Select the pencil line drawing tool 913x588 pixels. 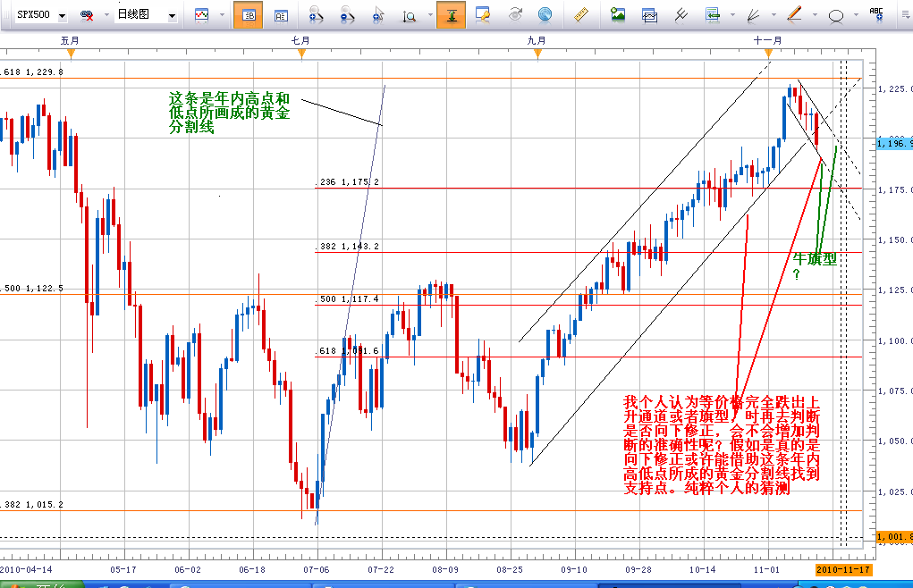click(x=794, y=14)
